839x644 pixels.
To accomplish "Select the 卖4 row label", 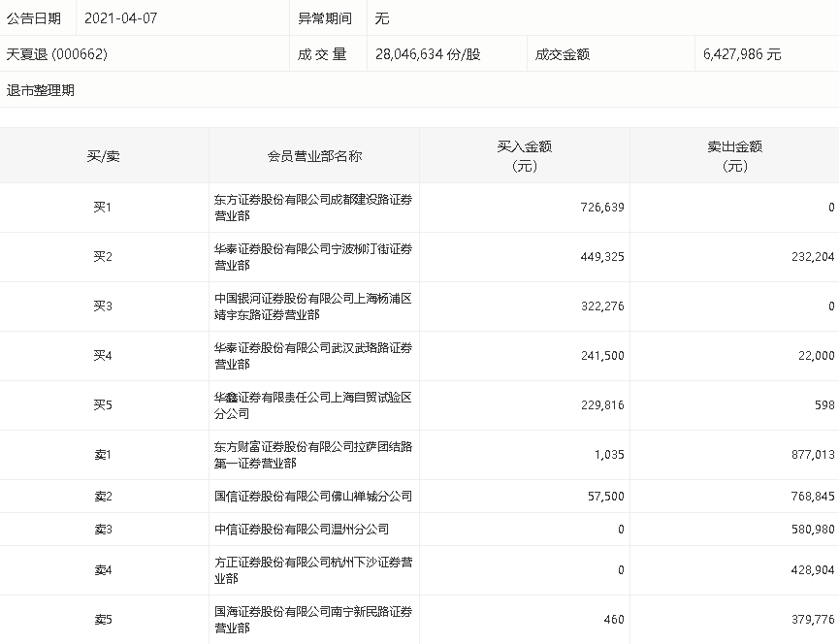I will (x=103, y=570).
